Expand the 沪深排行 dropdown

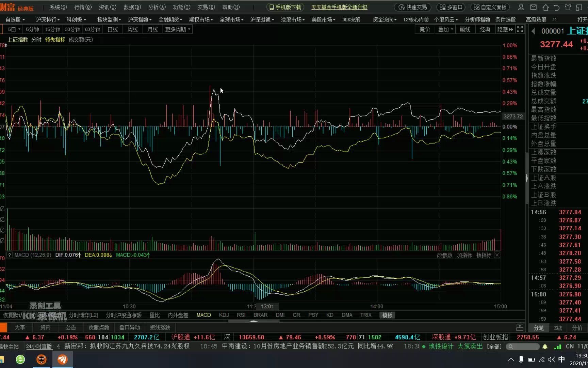coord(48,20)
